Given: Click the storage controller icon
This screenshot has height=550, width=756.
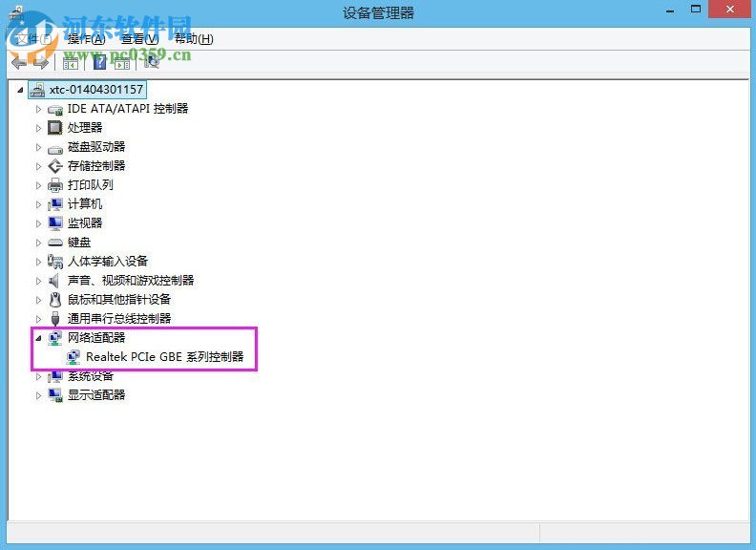Looking at the screenshot, I should [x=55, y=166].
